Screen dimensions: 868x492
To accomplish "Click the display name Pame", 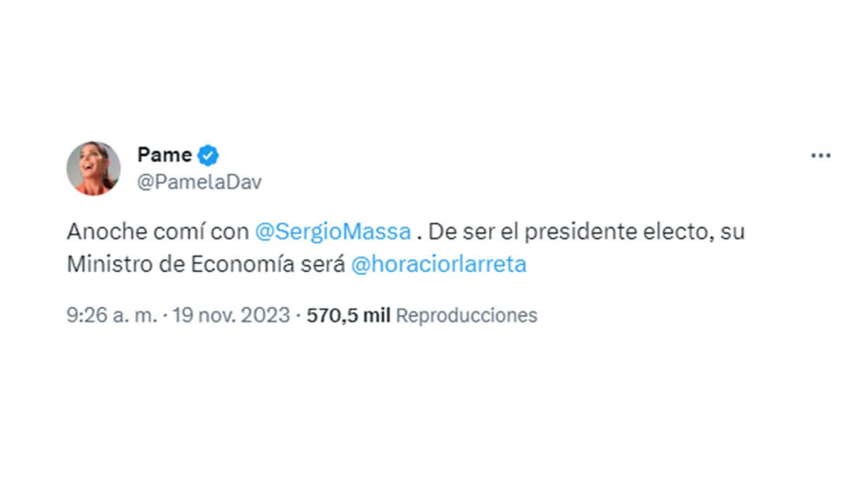I will pos(163,154).
